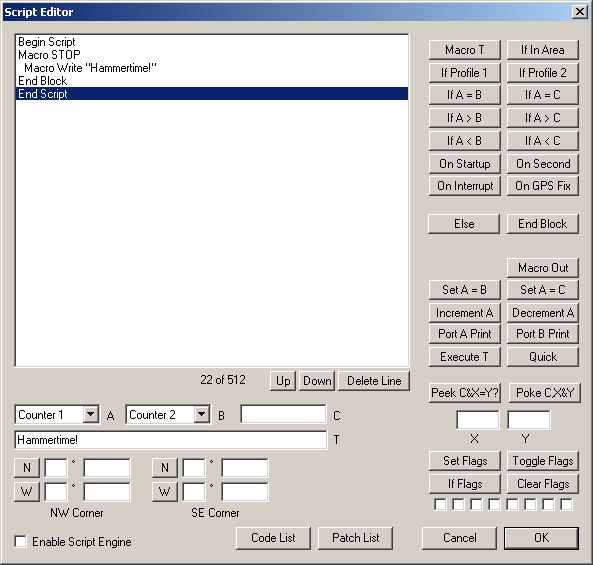
Task: Open the Counter 1 dropdown for A
Action: pyautogui.click(x=91, y=414)
